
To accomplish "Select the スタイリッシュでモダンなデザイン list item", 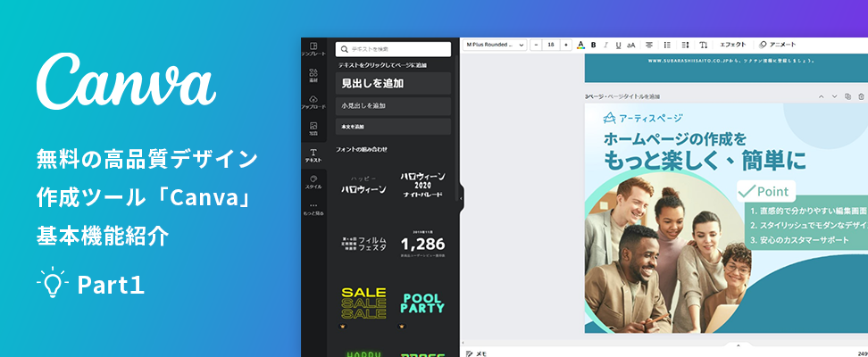I will pos(809,225).
